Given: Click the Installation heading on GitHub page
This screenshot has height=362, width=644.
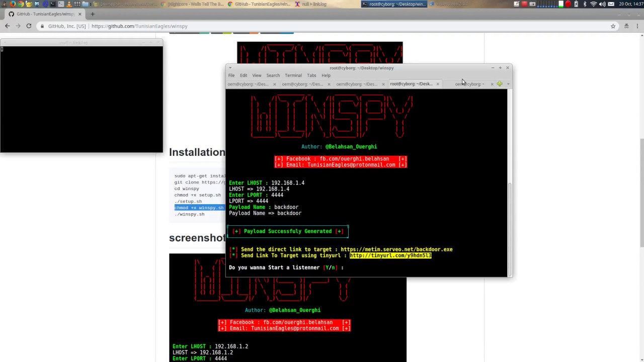Looking at the screenshot, I should 197,152.
